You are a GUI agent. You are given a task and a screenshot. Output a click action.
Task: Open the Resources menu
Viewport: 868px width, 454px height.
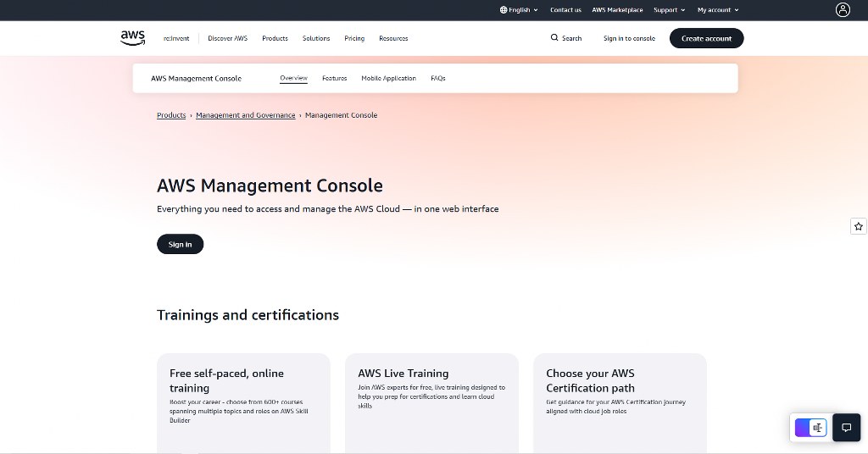click(393, 38)
